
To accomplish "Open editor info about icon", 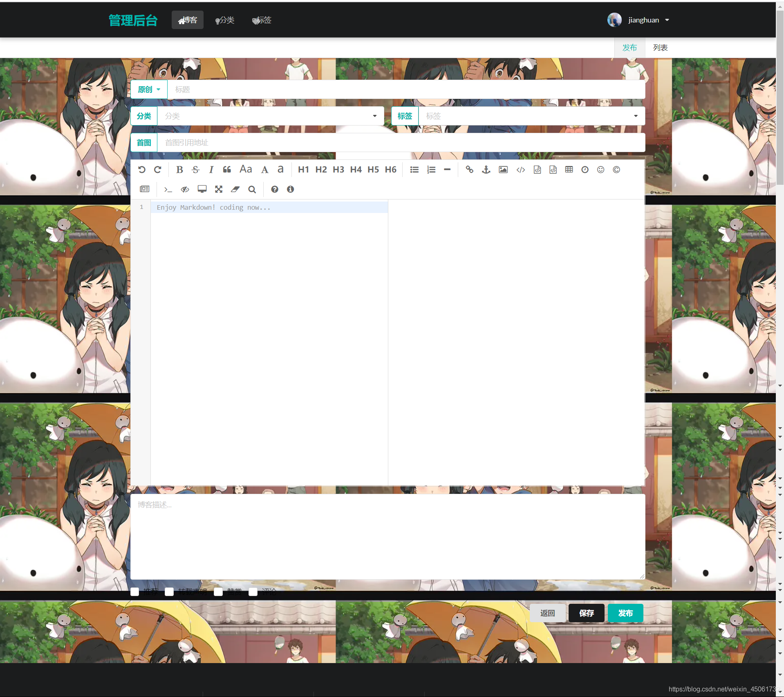I will click(291, 189).
